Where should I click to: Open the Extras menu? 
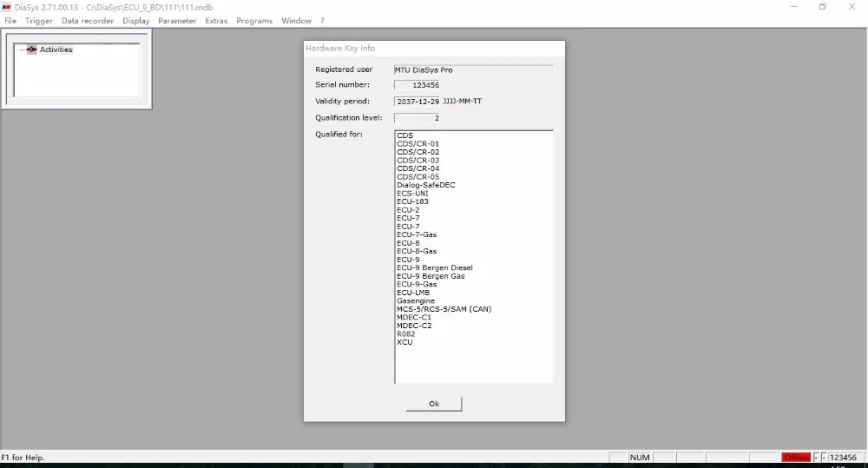(x=216, y=21)
